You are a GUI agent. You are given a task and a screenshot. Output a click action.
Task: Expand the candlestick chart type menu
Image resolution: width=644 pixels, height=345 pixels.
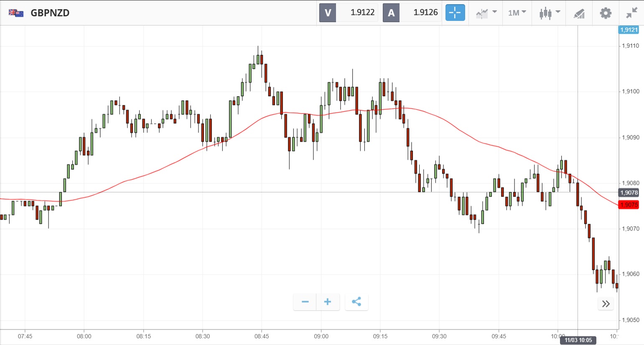tap(549, 13)
